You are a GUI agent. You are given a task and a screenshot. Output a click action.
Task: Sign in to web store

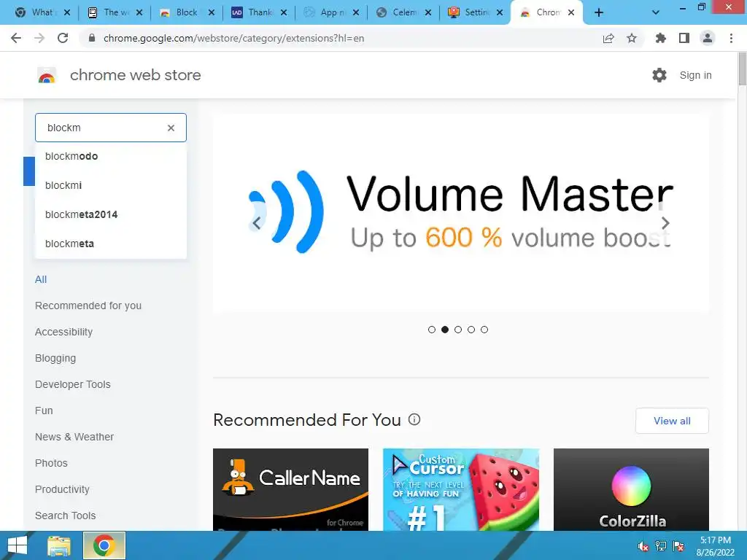pos(695,75)
